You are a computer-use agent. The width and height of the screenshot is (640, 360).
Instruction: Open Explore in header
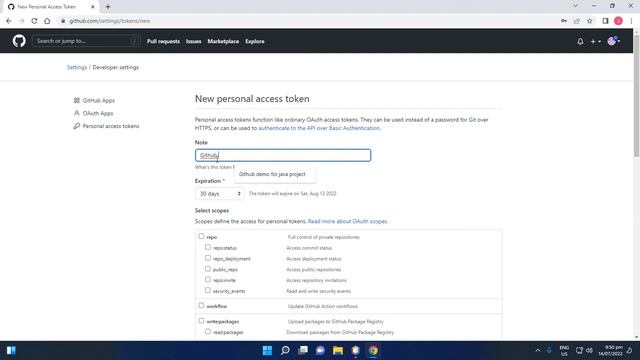(x=255, y=41)
